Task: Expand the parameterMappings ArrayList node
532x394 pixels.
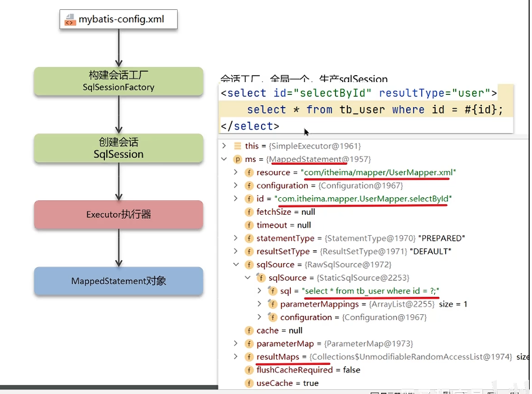Action: (259, 304)
